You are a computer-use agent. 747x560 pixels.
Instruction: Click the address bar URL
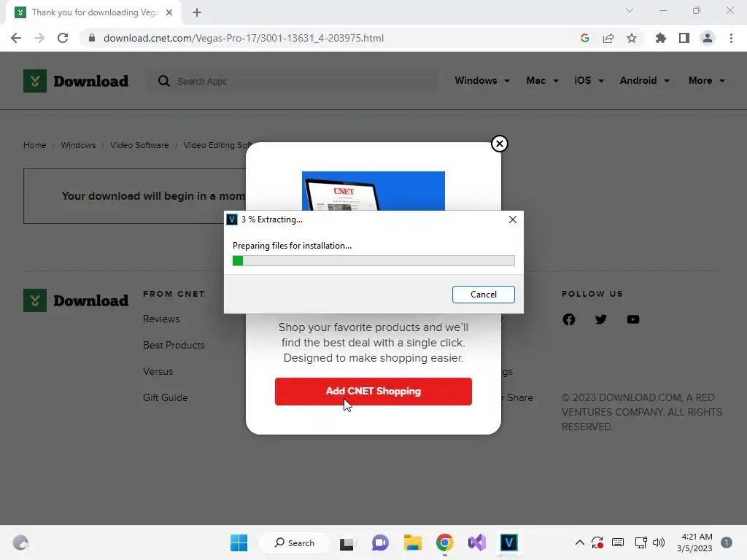pos(244,38)
